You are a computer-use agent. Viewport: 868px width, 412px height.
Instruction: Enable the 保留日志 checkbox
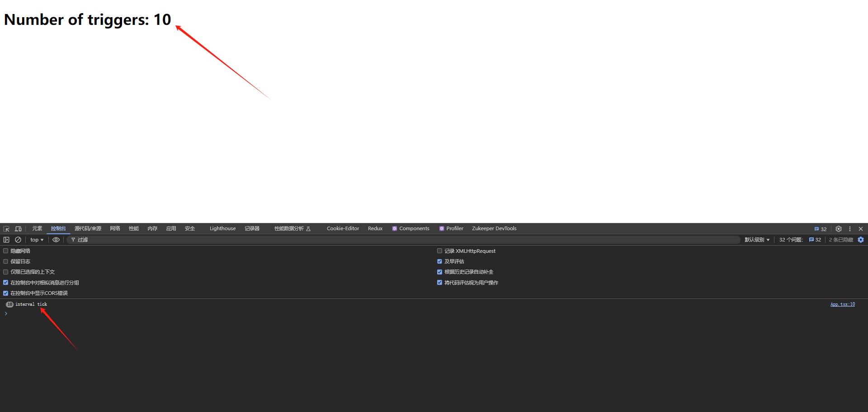pyautogui.click(x=5, y=261)
